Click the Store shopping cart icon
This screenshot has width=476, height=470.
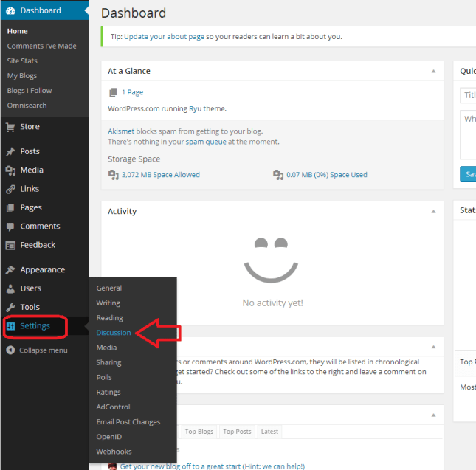tap(10, 127)
